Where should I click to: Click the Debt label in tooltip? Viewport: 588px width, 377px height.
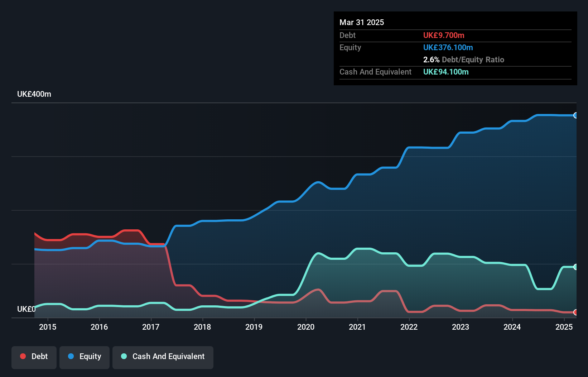coord(347,35)
